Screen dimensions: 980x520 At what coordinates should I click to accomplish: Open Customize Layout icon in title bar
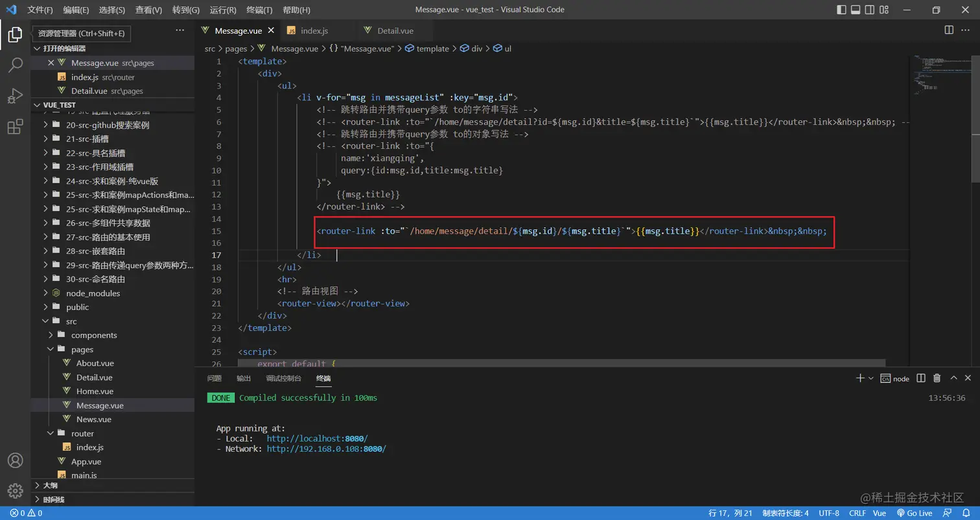pyautogui.click(x=885, y=10)
